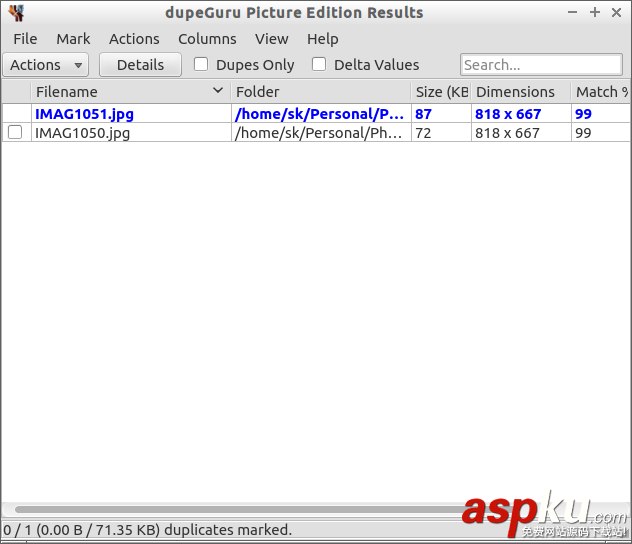Close the dupeGuru results window
Viewport: 632px width, 544px height.
[616, 12]
